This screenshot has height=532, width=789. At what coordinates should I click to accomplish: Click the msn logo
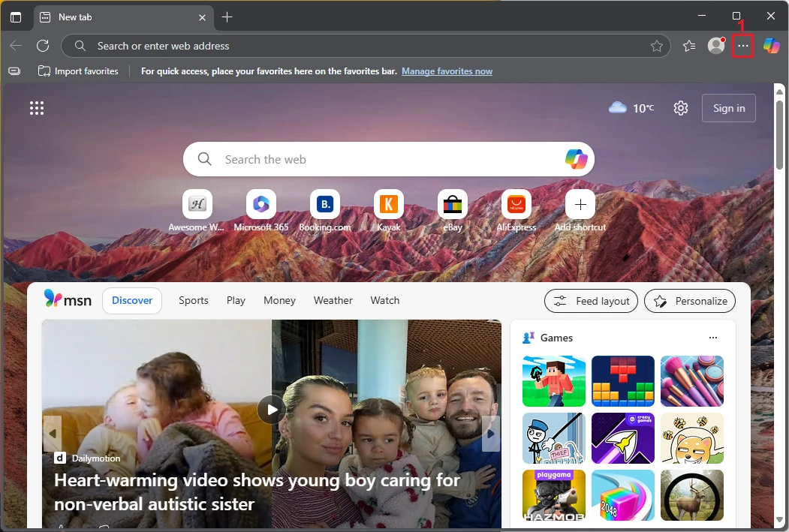(x=68, y=299)
